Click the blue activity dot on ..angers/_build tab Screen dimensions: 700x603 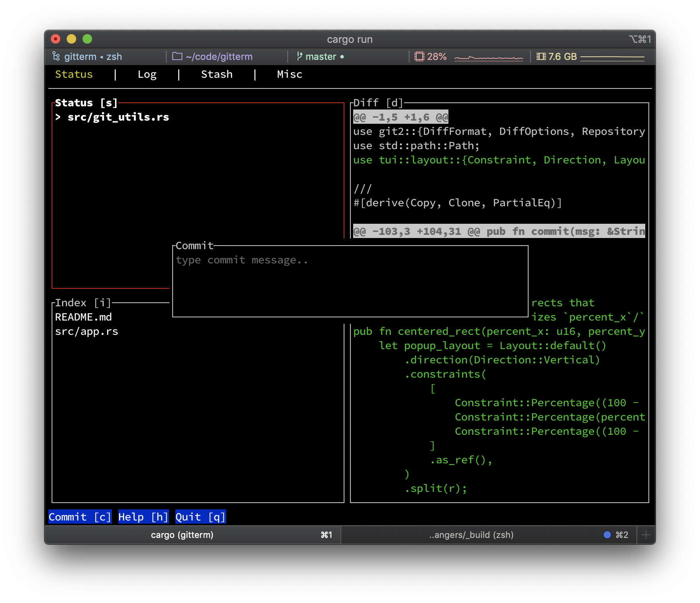point(607,535)
